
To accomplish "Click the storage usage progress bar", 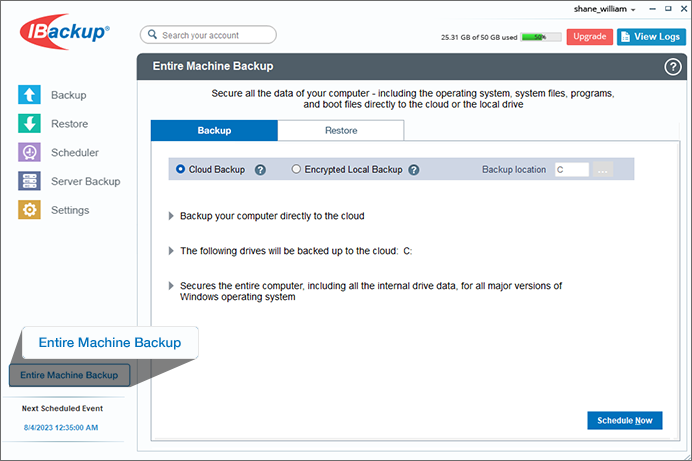I will point(541,37).
